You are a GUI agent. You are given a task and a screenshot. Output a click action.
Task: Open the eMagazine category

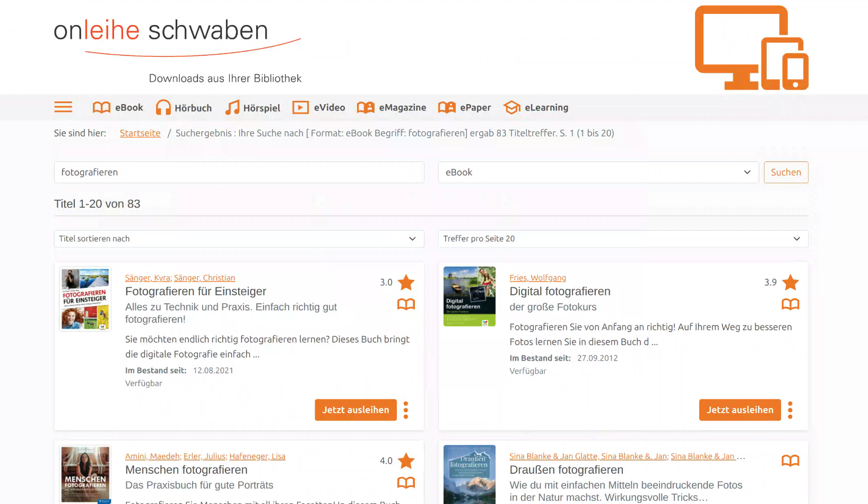392,108
